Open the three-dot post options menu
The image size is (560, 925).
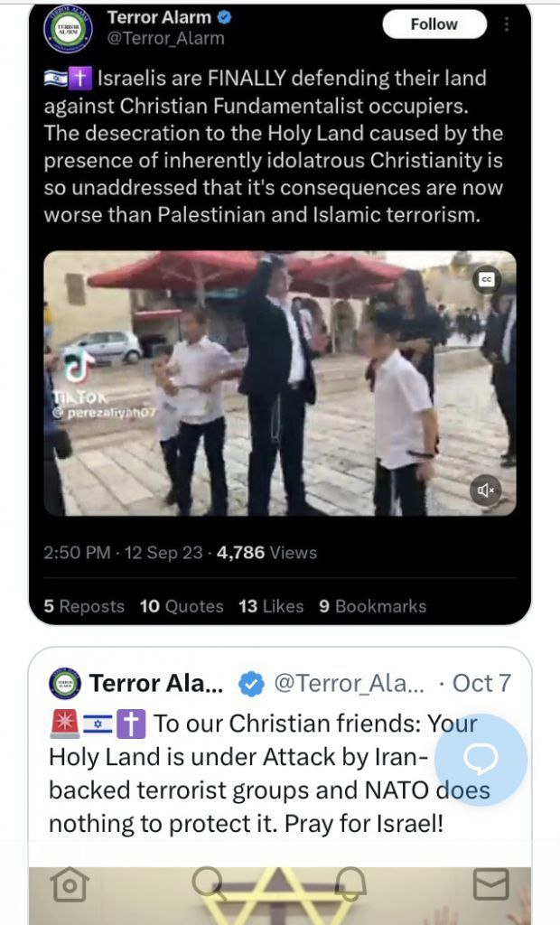(x=507, y=24)
